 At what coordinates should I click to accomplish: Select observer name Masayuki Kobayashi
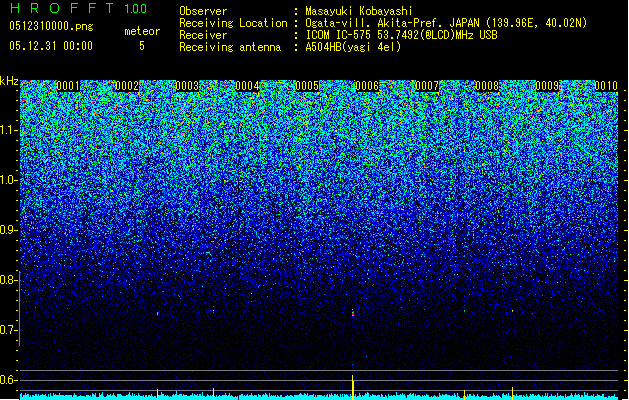click(359, 11)
